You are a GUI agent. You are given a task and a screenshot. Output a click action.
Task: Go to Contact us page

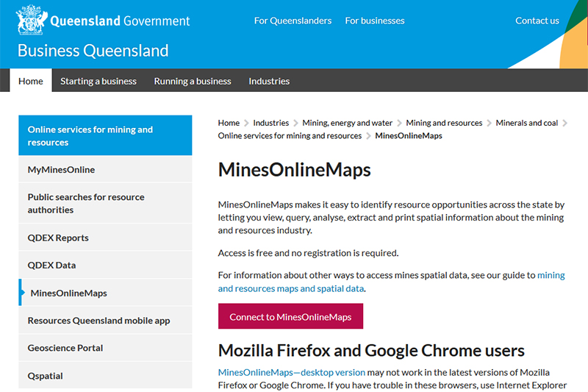(x=537, y=21)
